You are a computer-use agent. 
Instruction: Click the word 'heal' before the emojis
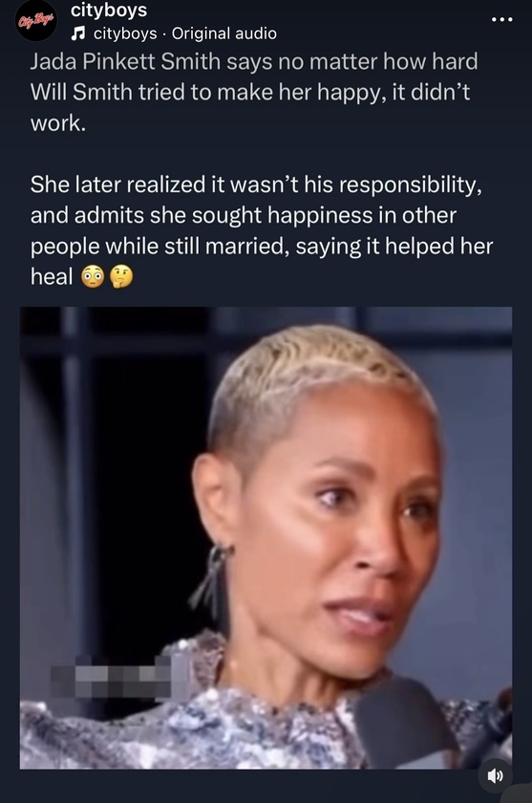[52, 277]
